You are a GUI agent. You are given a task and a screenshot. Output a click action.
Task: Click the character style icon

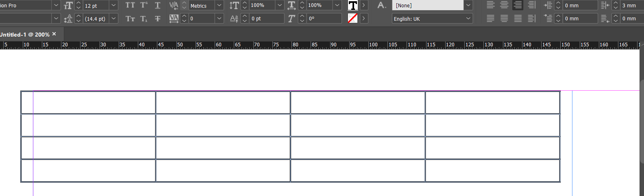[x=381, y=5]
